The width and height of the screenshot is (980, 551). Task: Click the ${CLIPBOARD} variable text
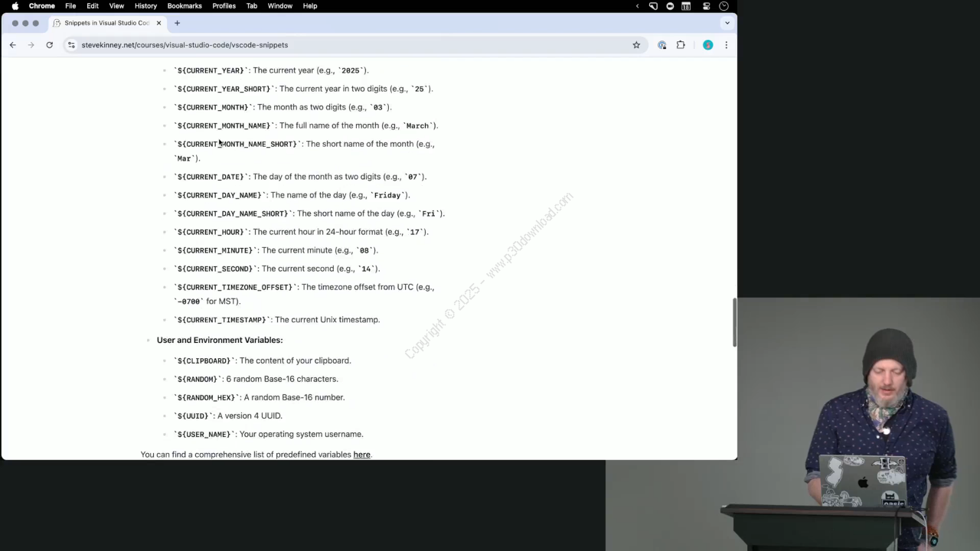click(x=204, y=360)
